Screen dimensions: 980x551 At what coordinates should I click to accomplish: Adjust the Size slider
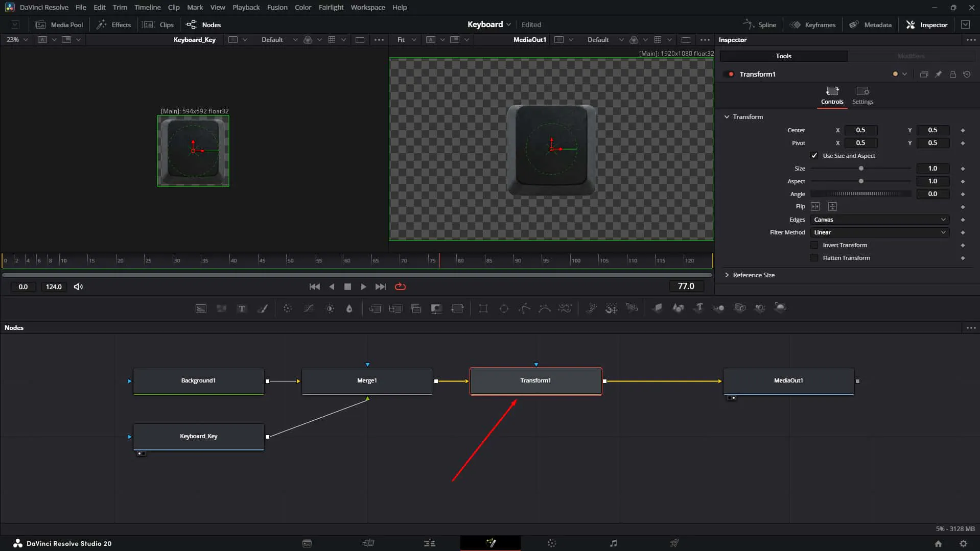tap(860, 169)
